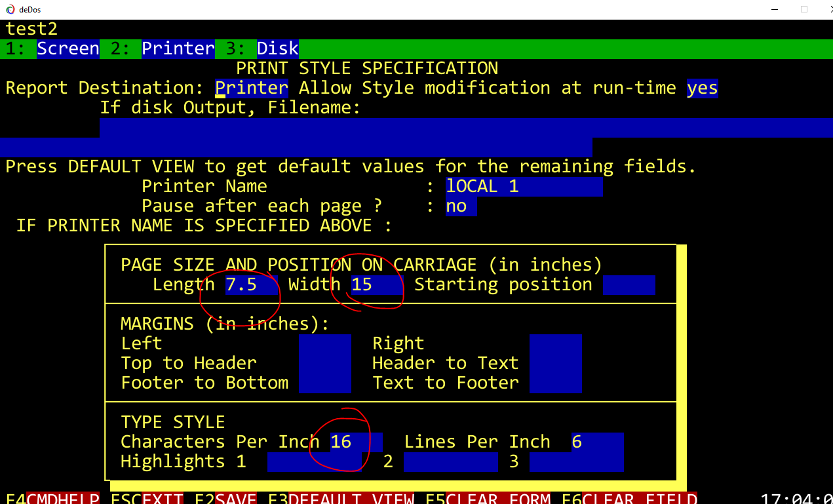Click the Highlights 3 field
833x504 pixels.
coord(577,462)
